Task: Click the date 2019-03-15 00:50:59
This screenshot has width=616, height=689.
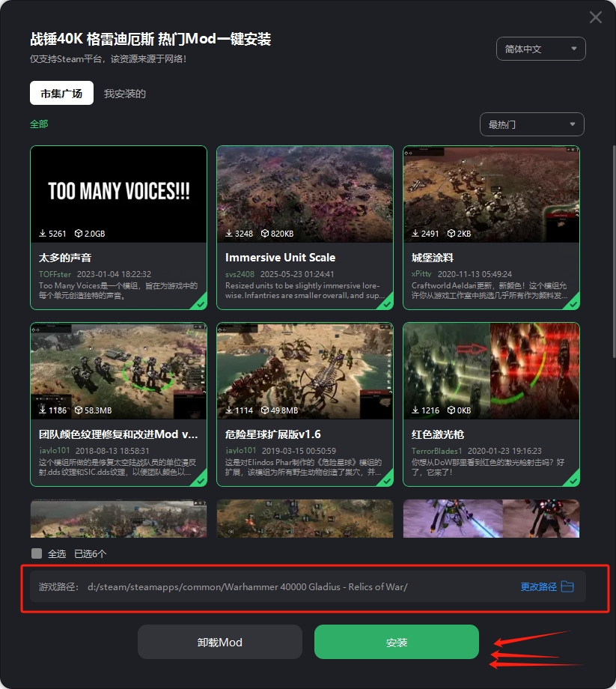Action: tap(299, 451)
